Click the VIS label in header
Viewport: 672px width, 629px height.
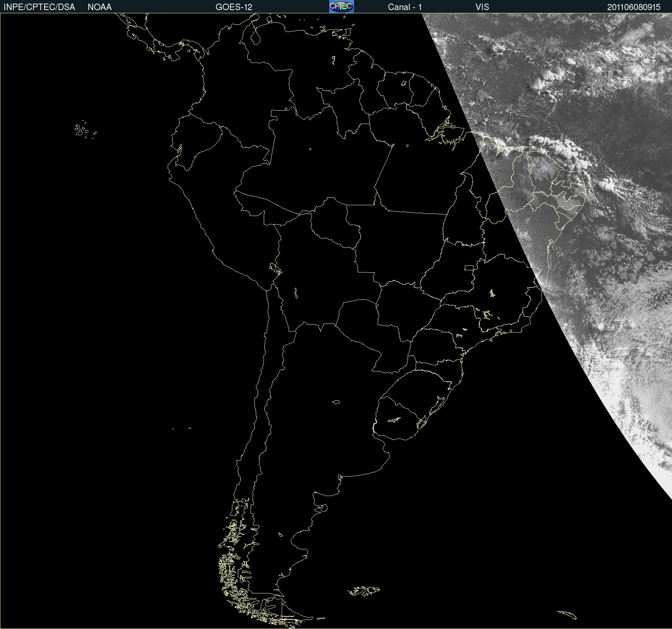482,7
